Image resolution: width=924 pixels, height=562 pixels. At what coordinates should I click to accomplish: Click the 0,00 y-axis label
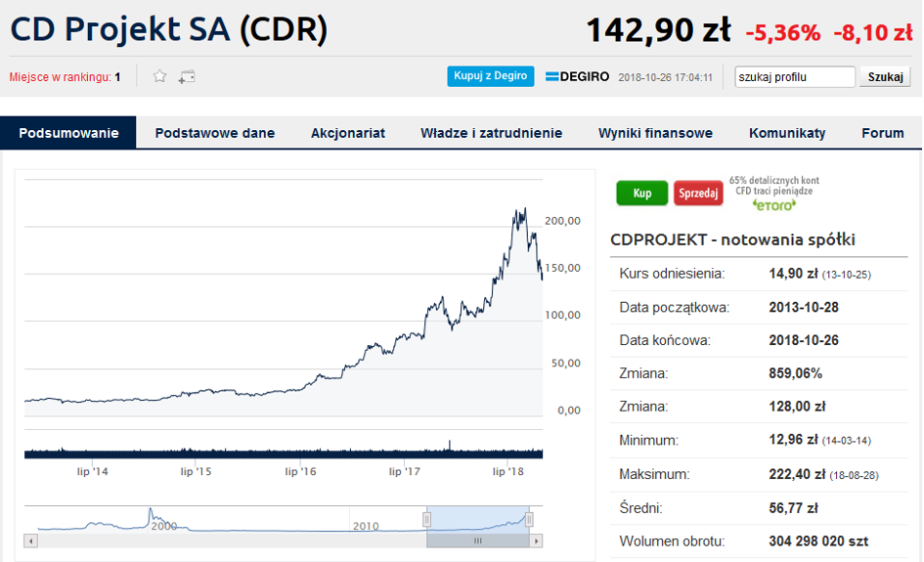tap(569, 410)
